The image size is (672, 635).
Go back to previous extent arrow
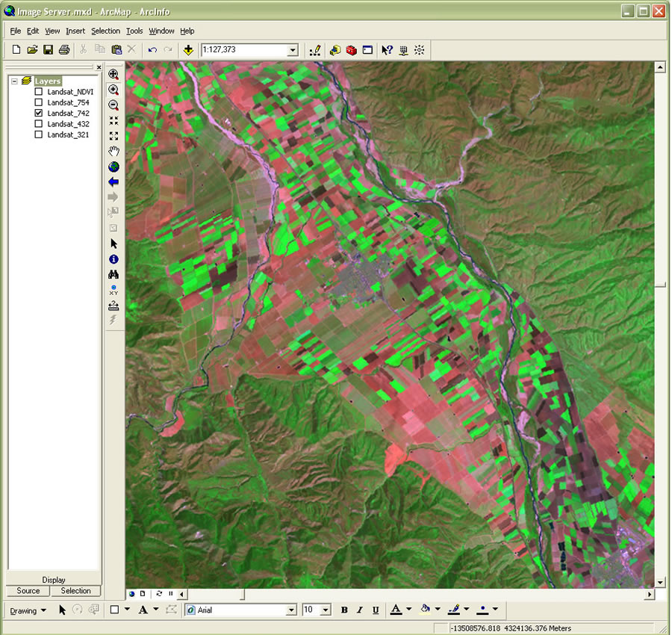(x=113, y=182)
